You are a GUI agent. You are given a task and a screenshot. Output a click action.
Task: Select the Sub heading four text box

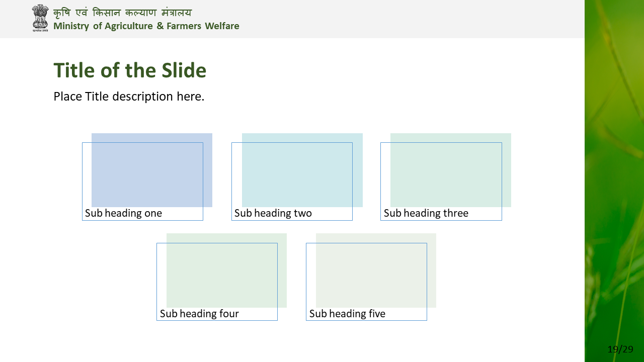pyautogui.click(x=217, y=282)
